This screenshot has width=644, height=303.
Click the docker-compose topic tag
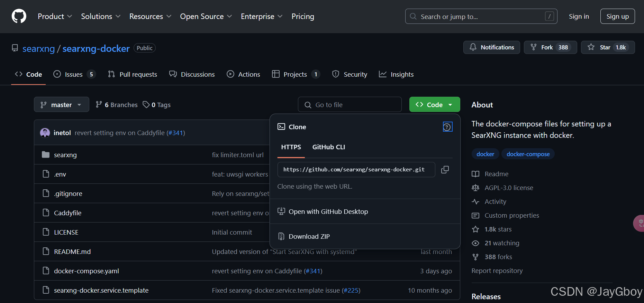[x=528, y=154]
